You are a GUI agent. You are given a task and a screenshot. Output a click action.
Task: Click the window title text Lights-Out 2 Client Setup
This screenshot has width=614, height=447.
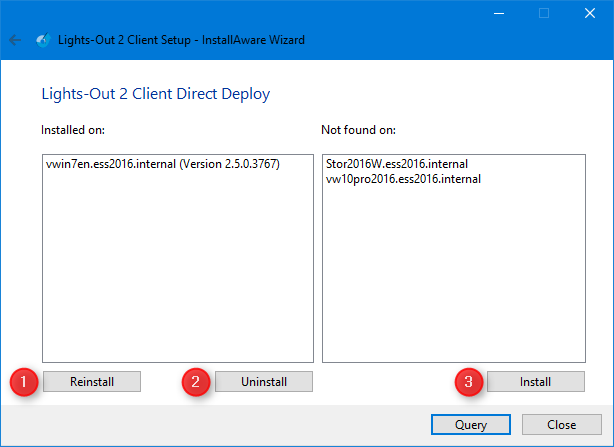click(x=124, y=40)
